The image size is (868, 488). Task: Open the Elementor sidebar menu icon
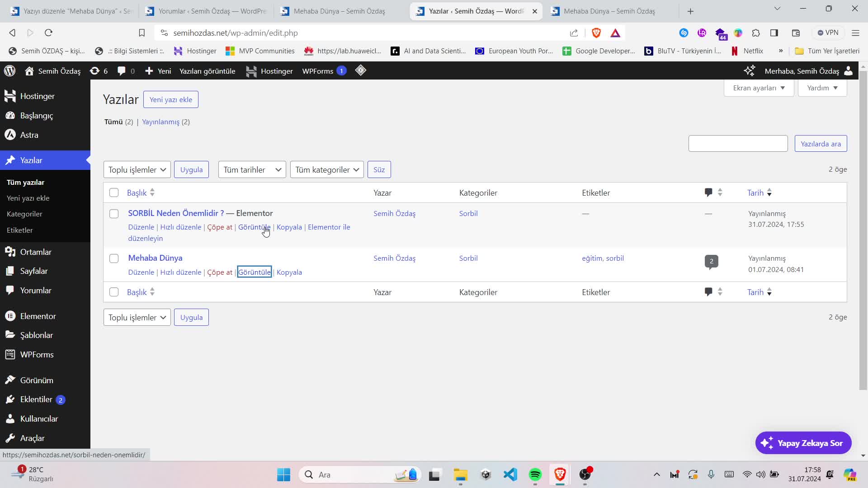10,316
